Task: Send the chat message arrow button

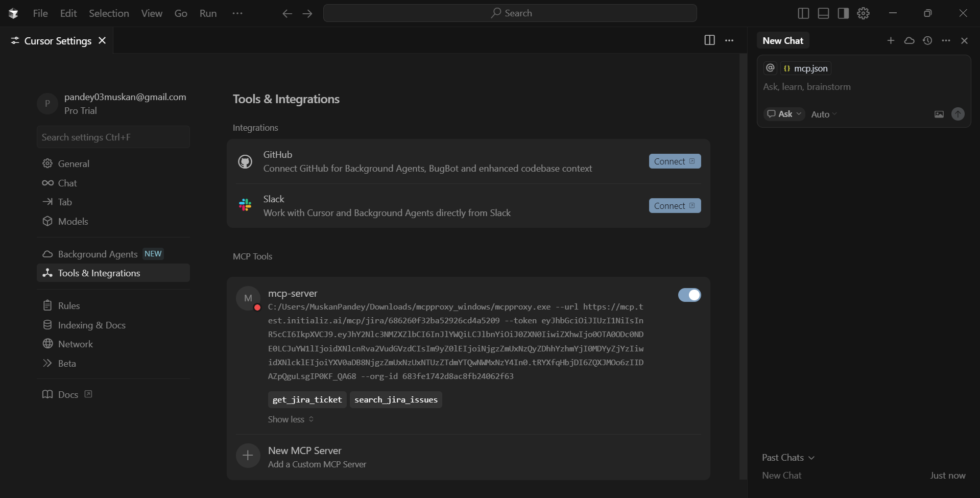Action: 958,114
